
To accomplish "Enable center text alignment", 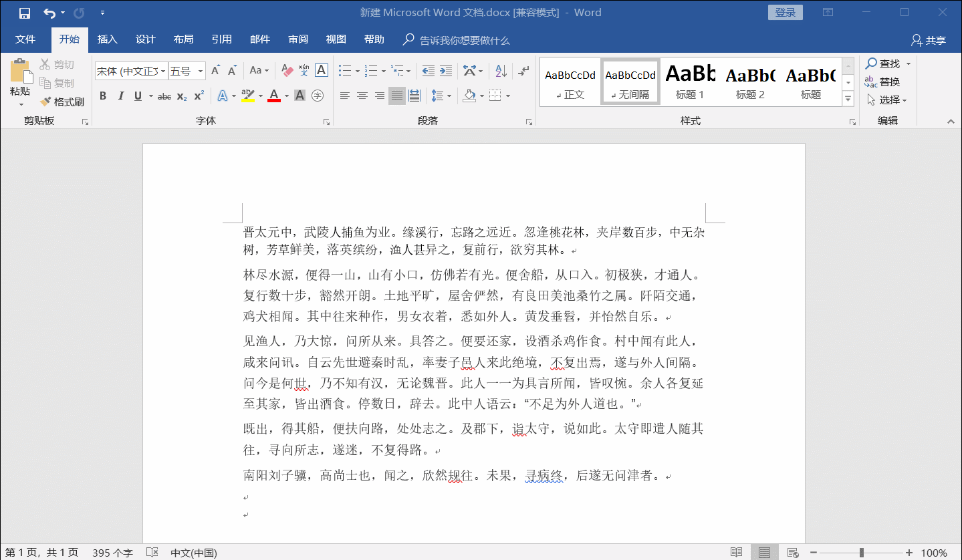I will click(x=362, y=96).
